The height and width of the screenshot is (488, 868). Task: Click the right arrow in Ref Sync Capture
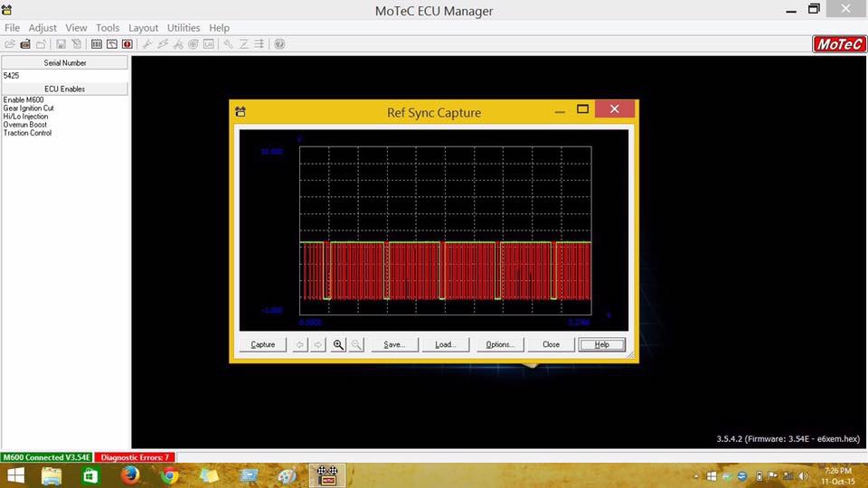click(318, 344)
